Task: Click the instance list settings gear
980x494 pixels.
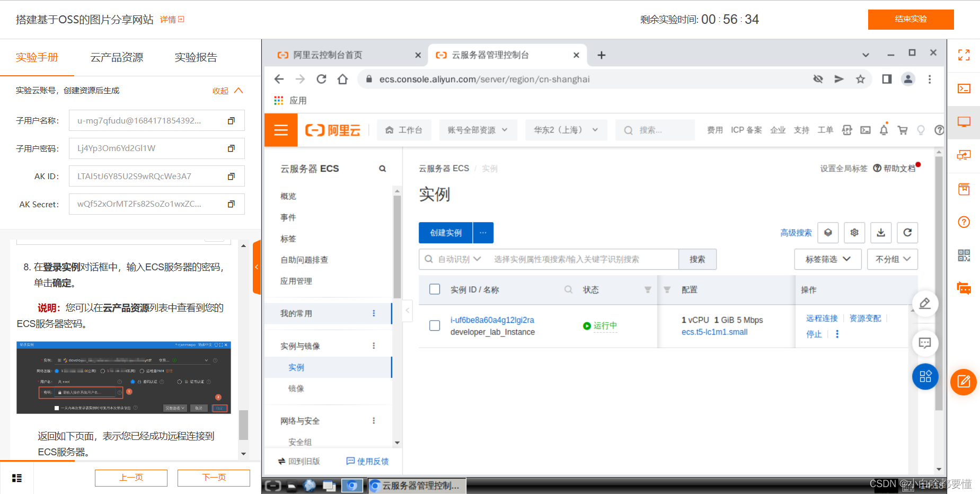Action: 854,233
